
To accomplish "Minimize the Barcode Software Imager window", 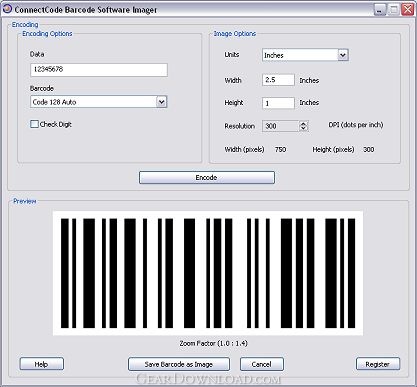I will tap(379, 9).
